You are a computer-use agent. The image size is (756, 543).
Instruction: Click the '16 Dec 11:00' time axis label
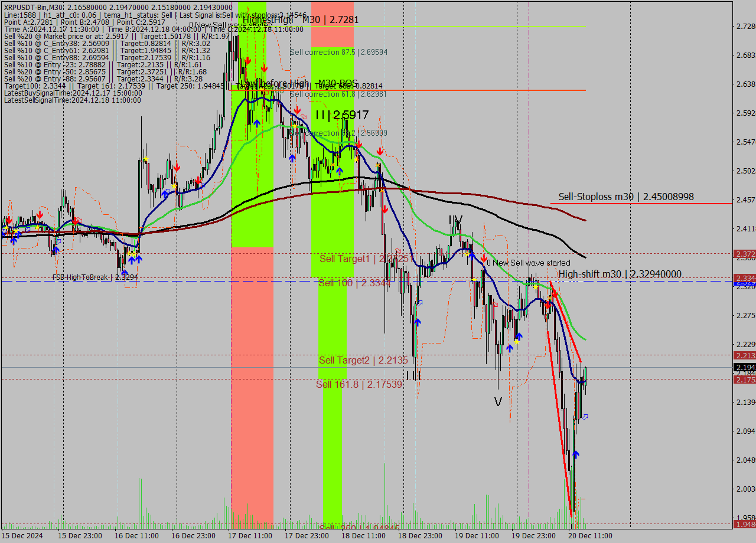(135, 536)
